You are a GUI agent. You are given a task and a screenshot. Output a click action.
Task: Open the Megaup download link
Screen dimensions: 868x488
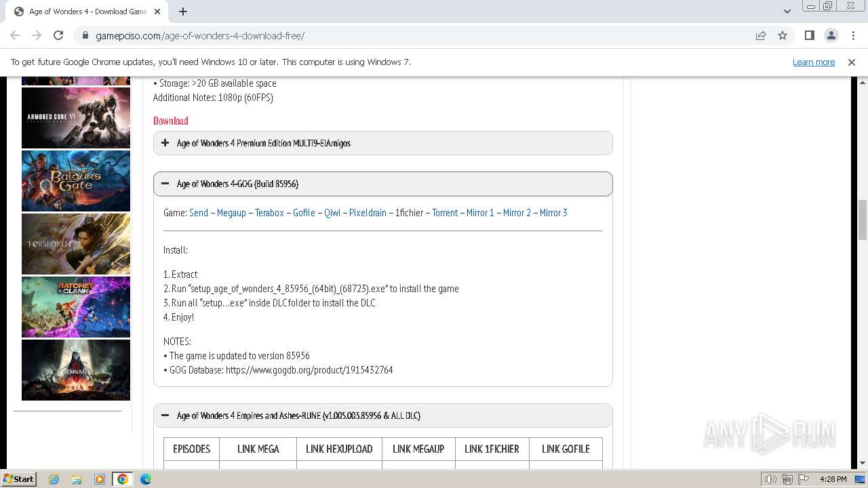[x=231, y=213]
